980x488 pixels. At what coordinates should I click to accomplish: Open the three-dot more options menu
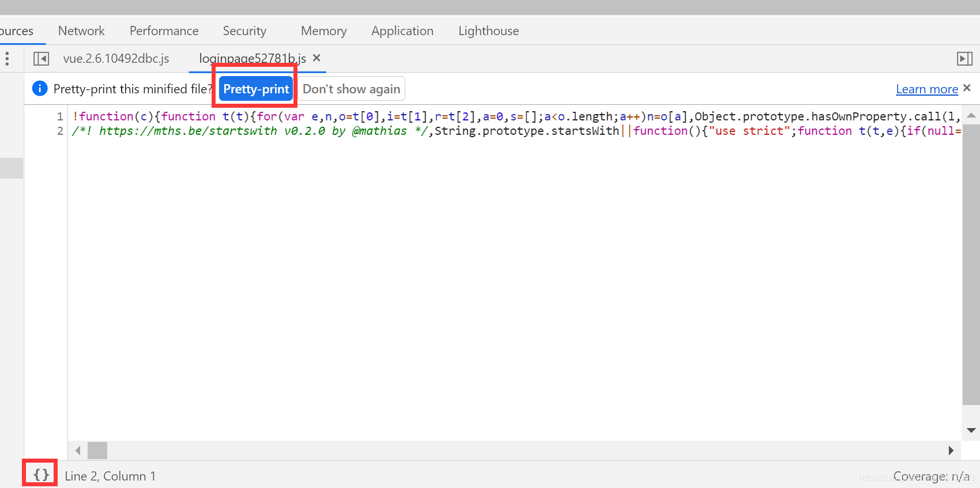7,58
